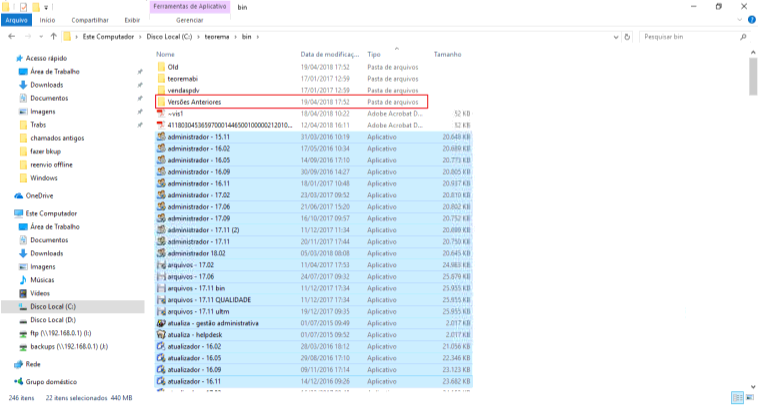Select the administrador - 16.11 application icon

click(162, 184)
